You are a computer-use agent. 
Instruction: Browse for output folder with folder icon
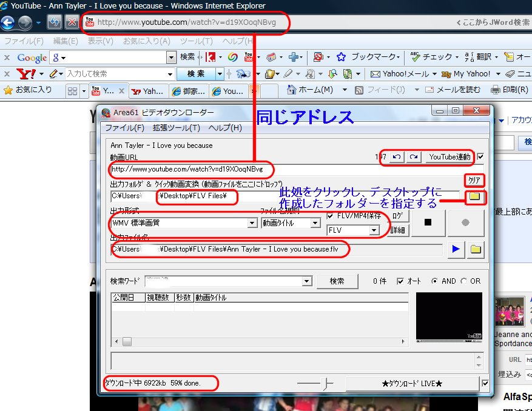click(x=474, y=196)
